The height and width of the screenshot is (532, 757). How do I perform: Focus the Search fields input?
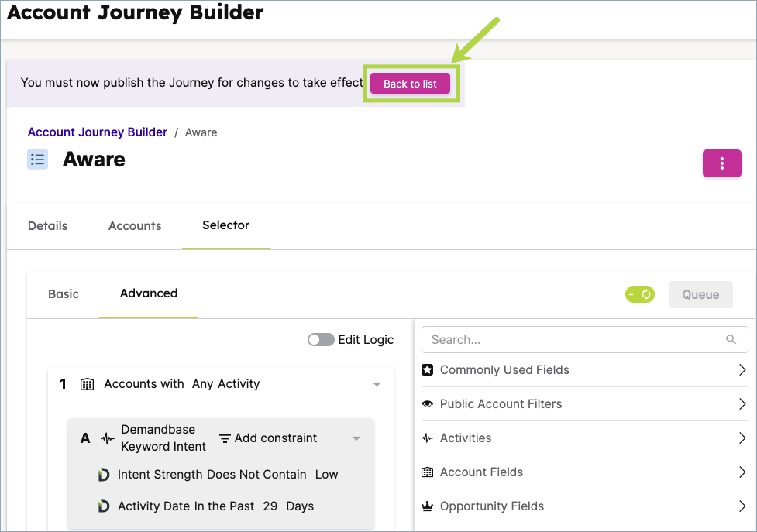coord(585,339)
